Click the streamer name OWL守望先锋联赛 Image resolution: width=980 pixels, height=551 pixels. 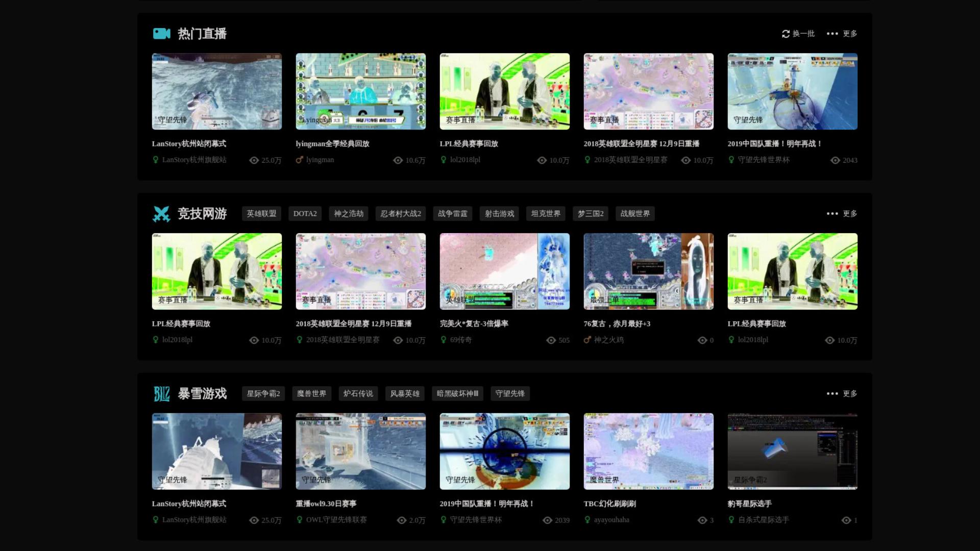[336, 520]
